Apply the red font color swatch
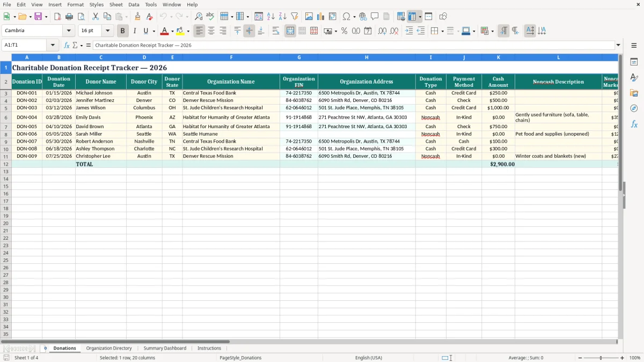This screenshot has width=644, height=362. [x=165, y=31]
